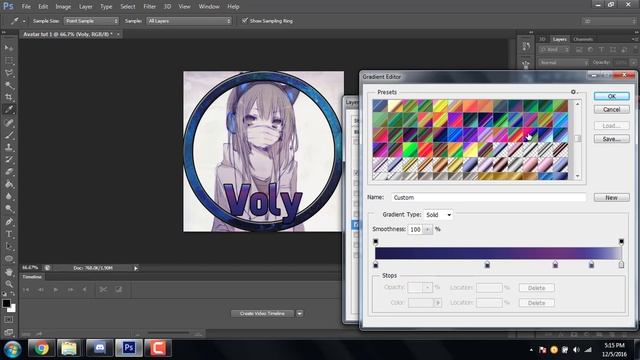Viewport: 640px width, 360px height.
Task: Click the presets list scrollbar
Action: 578,139
